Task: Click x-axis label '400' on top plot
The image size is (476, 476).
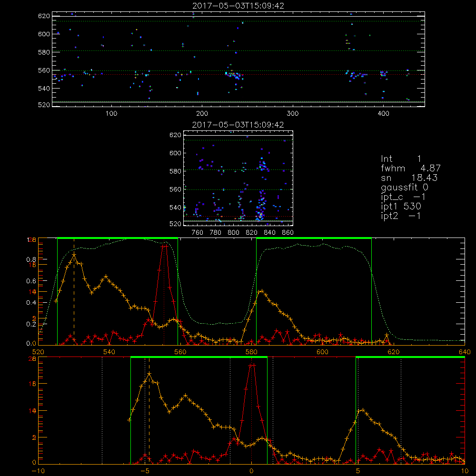Action: click(383, 114)
